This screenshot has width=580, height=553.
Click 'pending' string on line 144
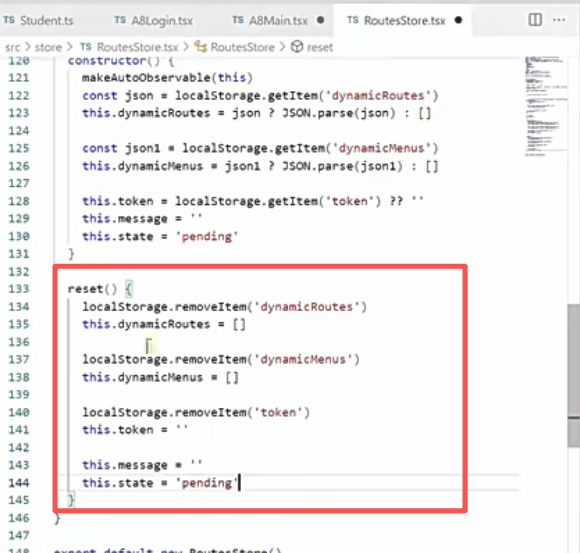(x=207, y=483)
